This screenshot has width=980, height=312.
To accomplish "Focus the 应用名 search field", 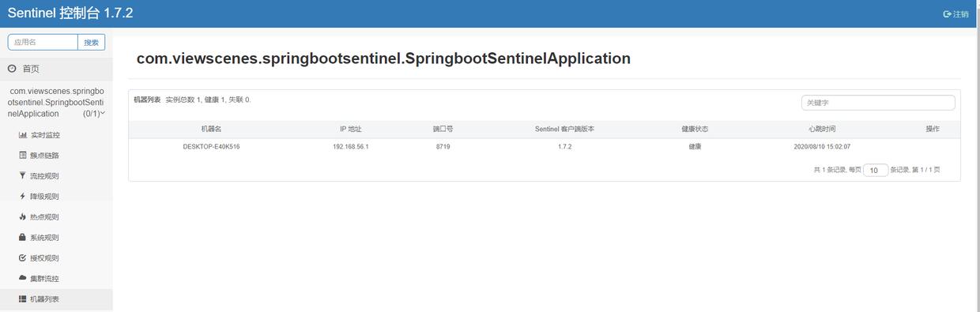I will (43, 42).
